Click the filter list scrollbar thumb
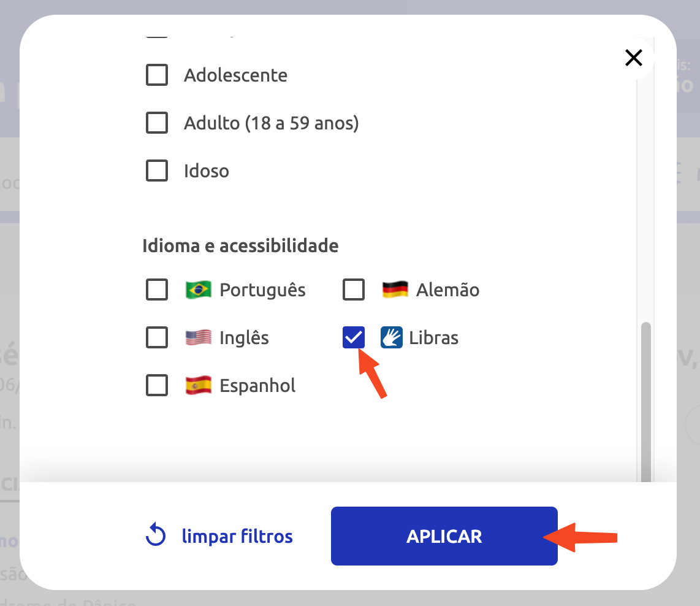Viewport: 700px width, 606px height. 645,402
